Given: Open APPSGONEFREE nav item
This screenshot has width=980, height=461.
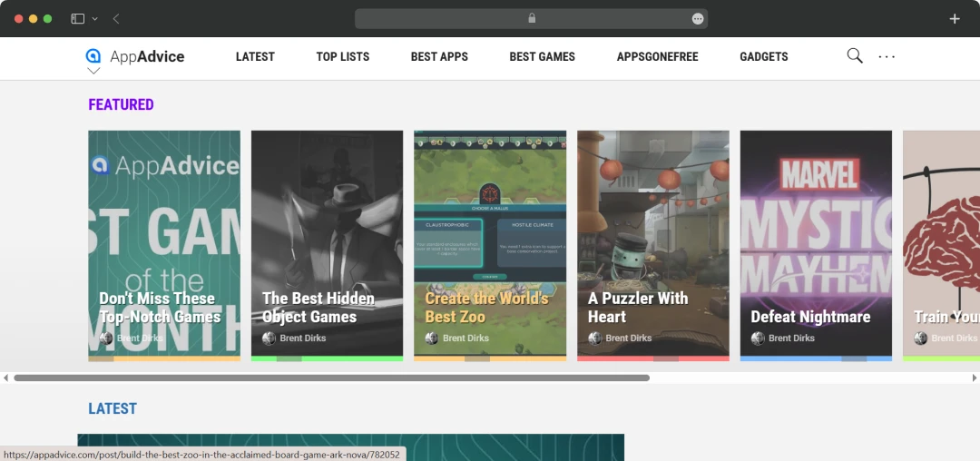Looking at the screenshot, I should pos(658,57).
